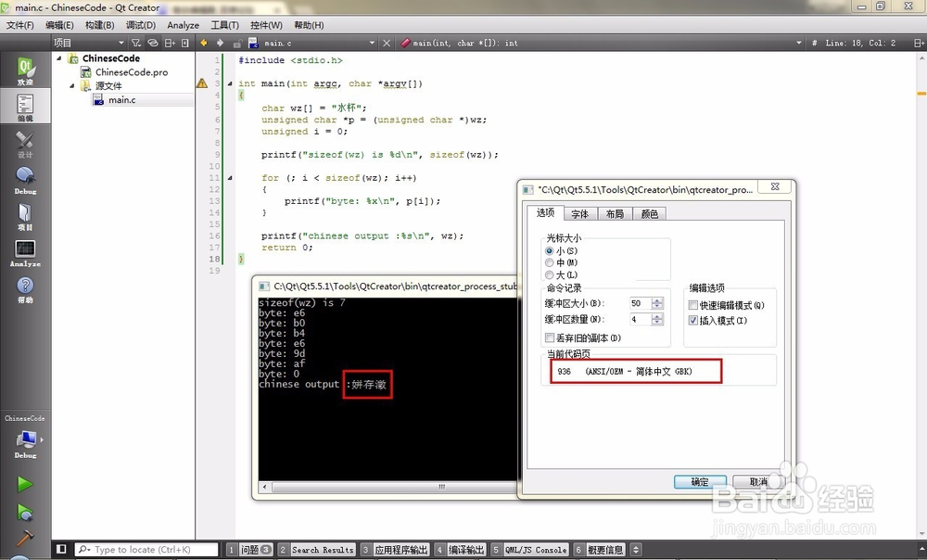This screenshot has height=560, width=927.
Task: Split the editor using top-right icon
Action: (919, 43)
